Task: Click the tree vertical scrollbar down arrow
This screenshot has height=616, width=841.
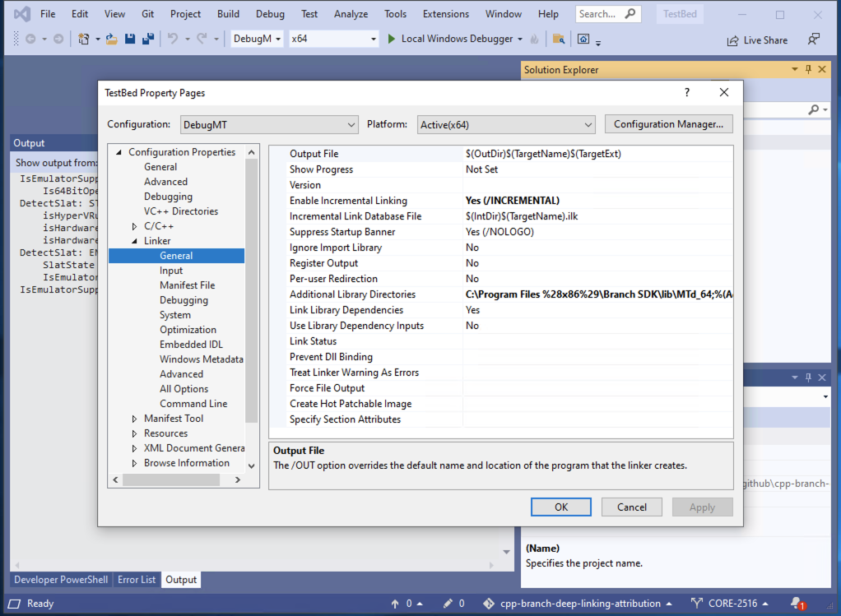Action: (x=251, y=465)
